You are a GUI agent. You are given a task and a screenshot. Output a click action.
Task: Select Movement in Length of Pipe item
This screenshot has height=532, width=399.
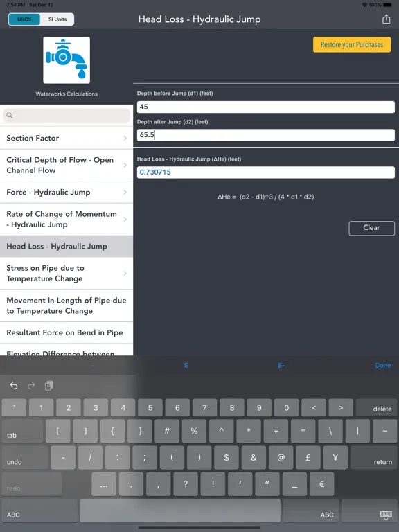pyautogui.click(x=66, y=305)
